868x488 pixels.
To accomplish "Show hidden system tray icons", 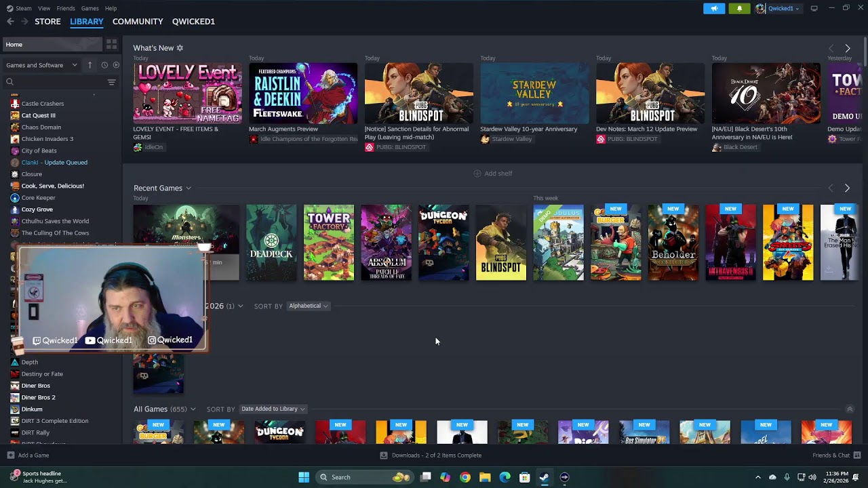I will point(758,477).
